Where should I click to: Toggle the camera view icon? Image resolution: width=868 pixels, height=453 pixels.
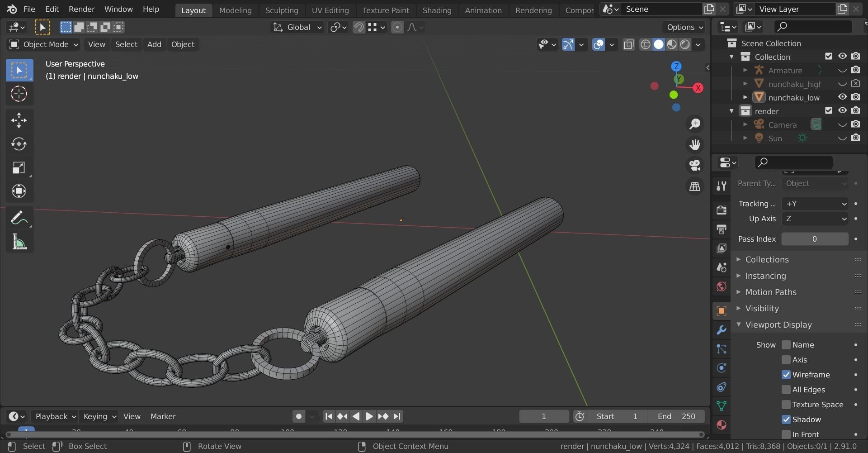click(x=695, y=165)
